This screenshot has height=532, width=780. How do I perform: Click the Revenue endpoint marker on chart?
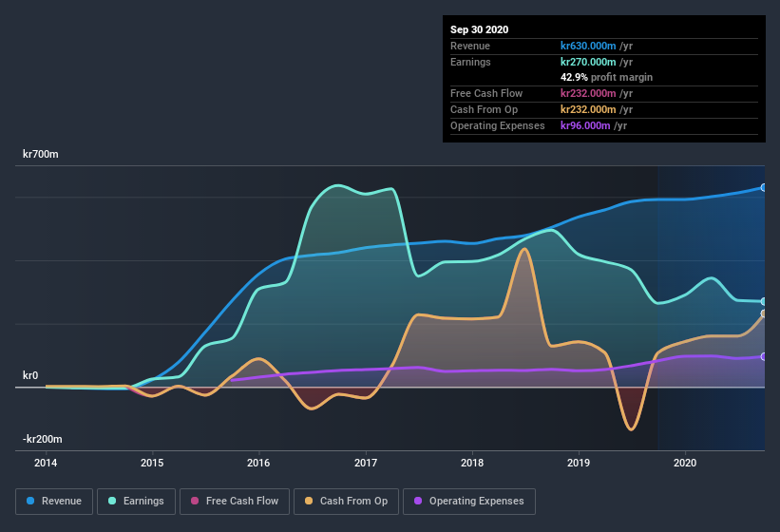coord(764,187)
